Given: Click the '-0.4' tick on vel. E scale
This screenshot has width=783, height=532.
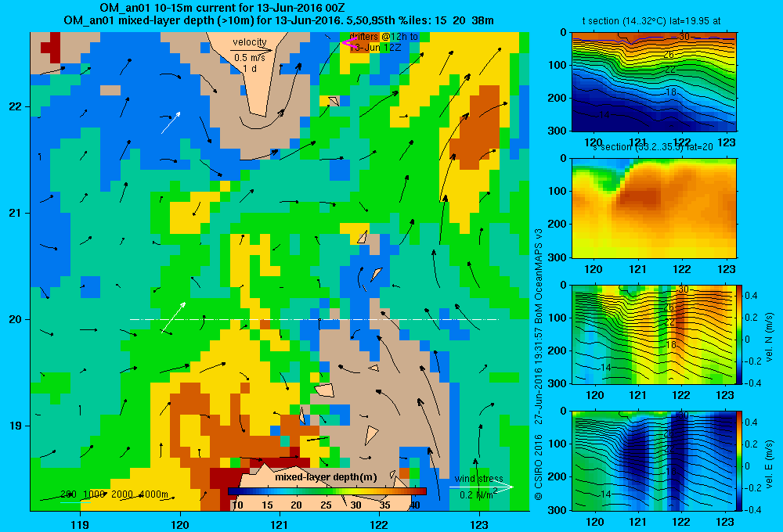Looking at the screenshot, I should coord(752,509).
